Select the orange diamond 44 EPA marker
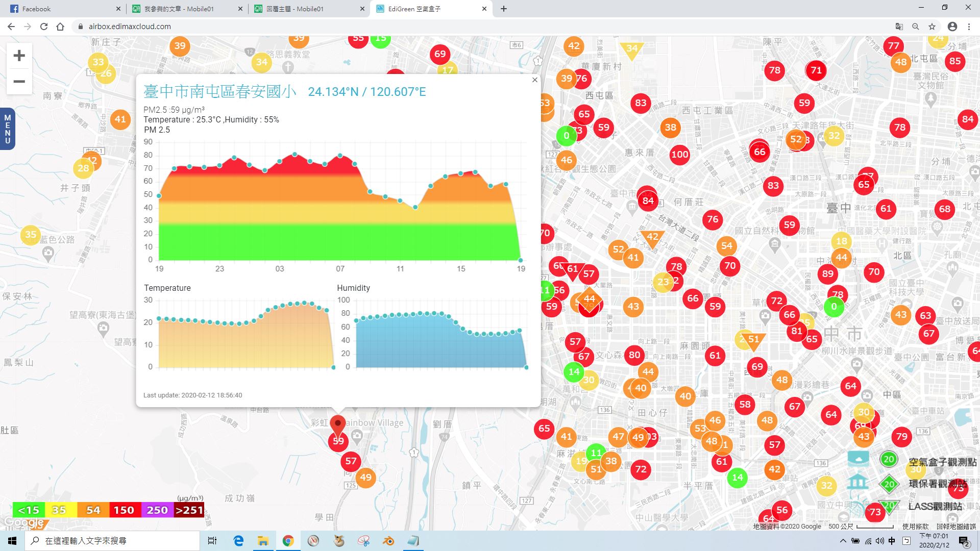980x551 pixels. (x=589, y=299)
